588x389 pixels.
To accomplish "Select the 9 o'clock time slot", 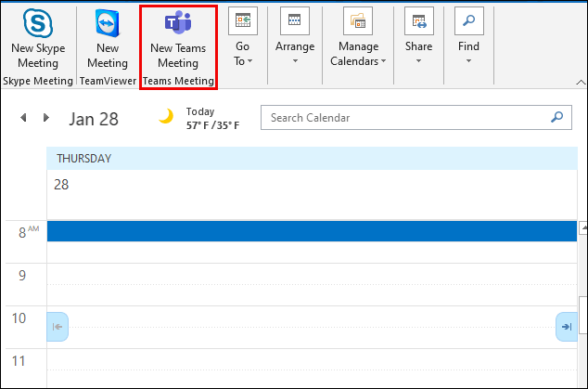I will pyautogui.click(x=312, y=274).
